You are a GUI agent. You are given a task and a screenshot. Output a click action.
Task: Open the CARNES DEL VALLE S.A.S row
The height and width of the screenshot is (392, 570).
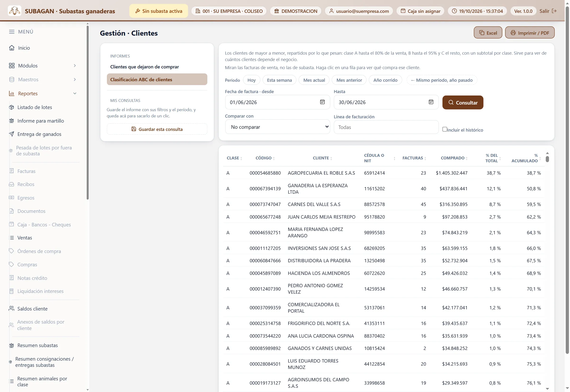pos(384,204)
